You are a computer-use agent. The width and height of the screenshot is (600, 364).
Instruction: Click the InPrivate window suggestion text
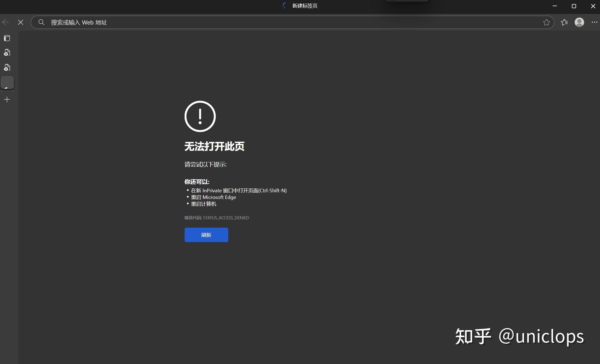click(x=239, y=190)
